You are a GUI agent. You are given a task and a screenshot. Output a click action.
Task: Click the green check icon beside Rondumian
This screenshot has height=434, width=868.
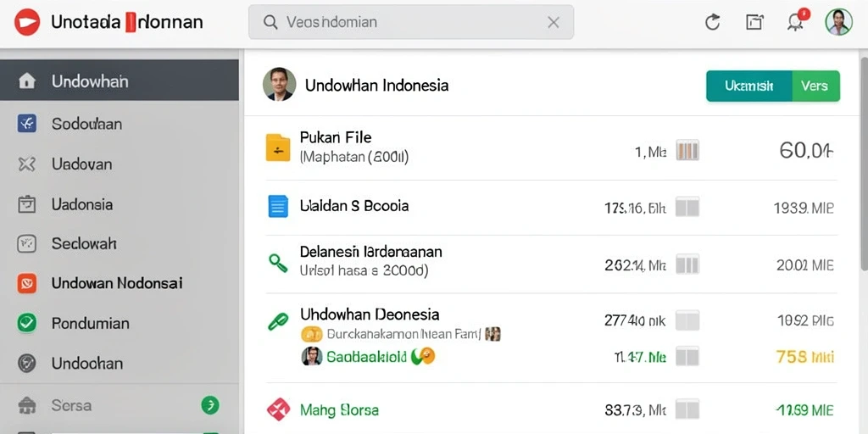pos(26,323)
